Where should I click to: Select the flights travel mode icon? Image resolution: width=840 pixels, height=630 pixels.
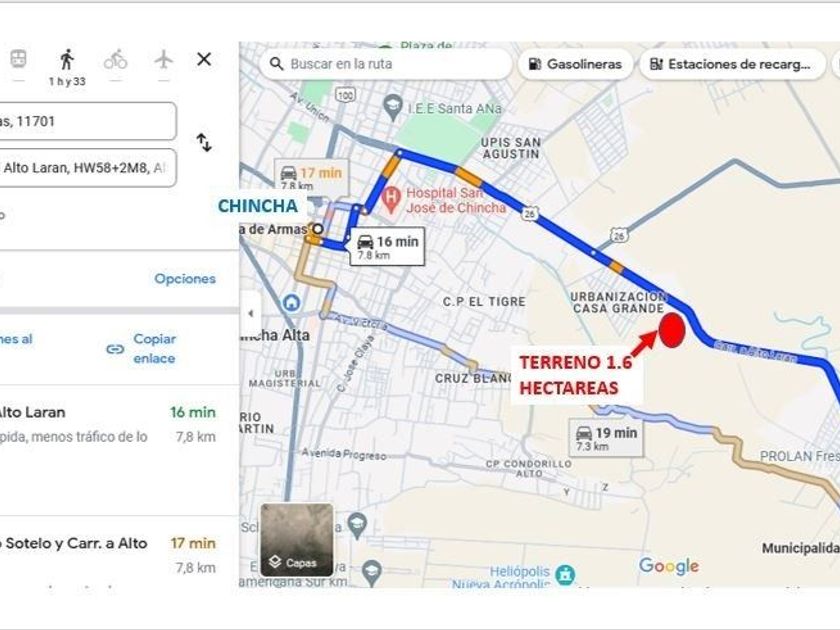click(164, 59)
